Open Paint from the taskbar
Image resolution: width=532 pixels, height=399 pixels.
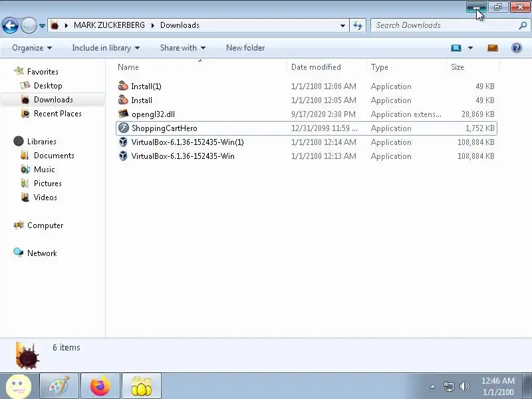[59, 386]
